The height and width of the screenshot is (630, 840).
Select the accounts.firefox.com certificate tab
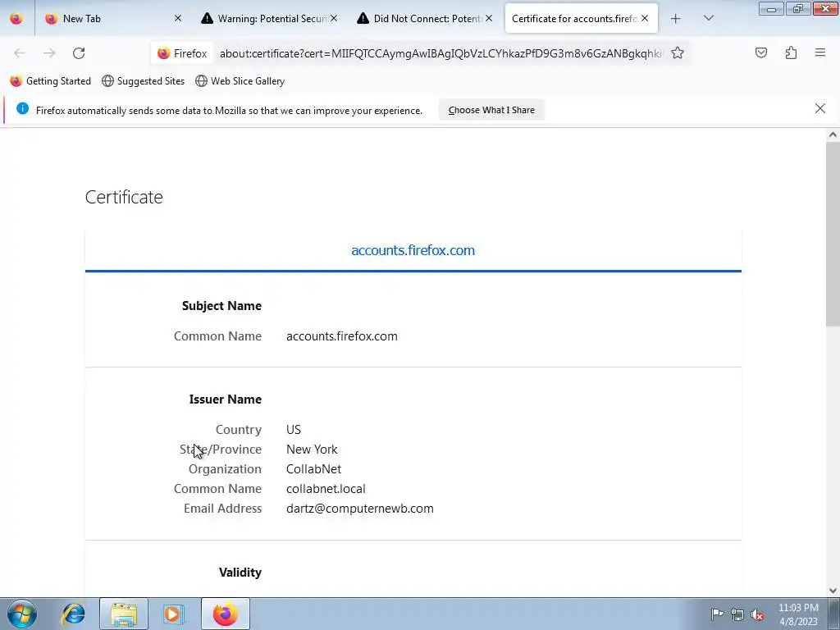pos(413,250)
